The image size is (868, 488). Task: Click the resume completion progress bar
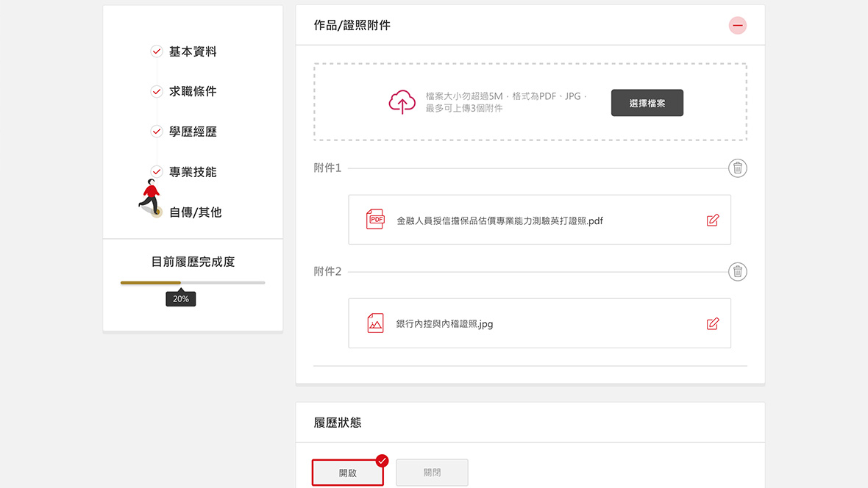click(x=193, y=282)
